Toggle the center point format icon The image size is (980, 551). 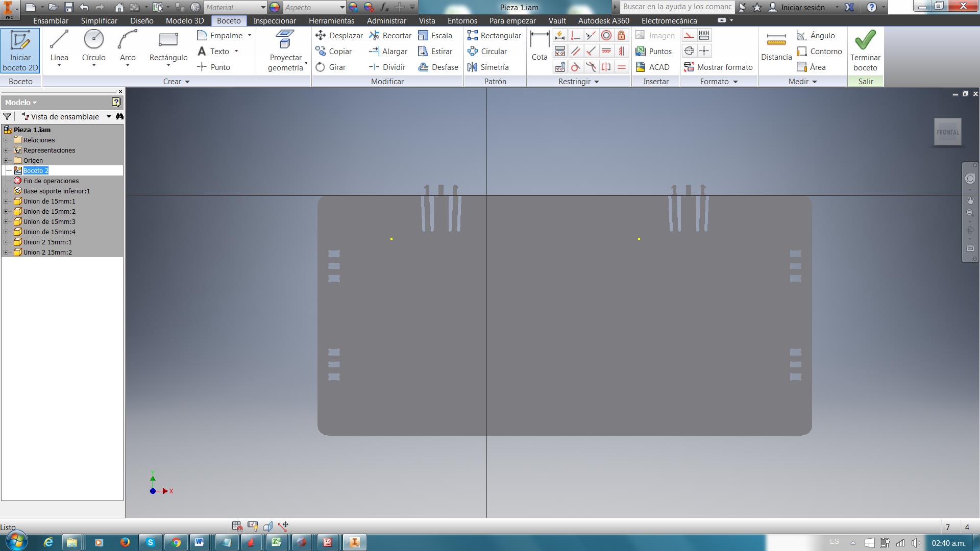pyautogui.click(x=704, y=51)
